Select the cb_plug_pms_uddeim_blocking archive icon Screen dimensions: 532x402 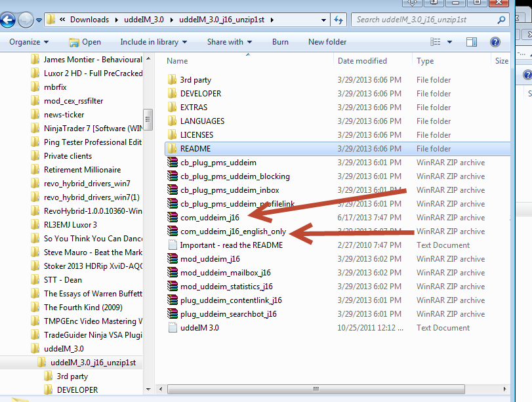[x=173, y=176]
